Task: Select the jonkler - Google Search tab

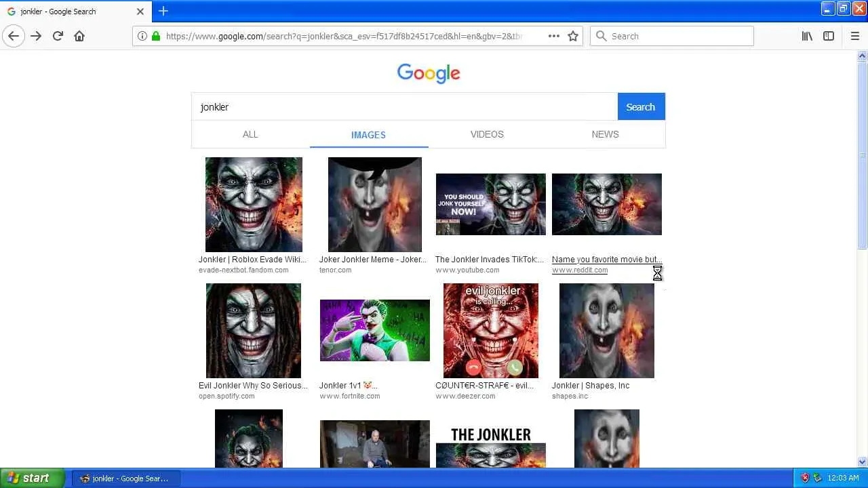Action: (75, 12)
